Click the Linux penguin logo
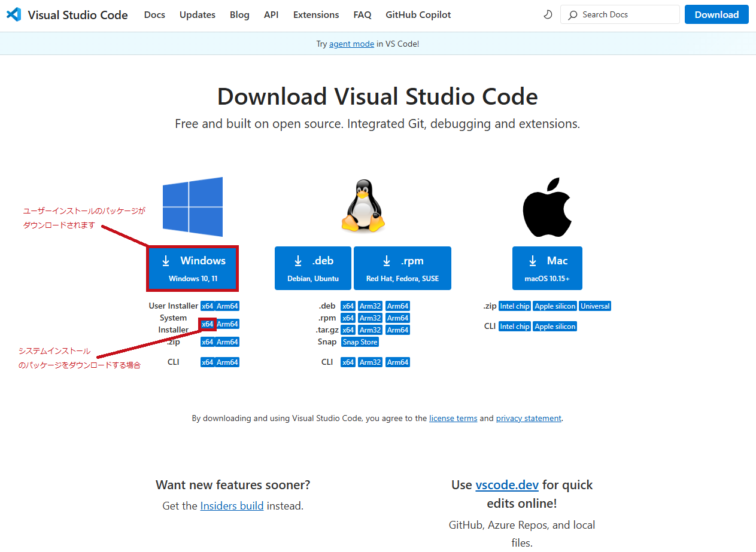This screenshot has height=552, width=756. pos(363,206)
